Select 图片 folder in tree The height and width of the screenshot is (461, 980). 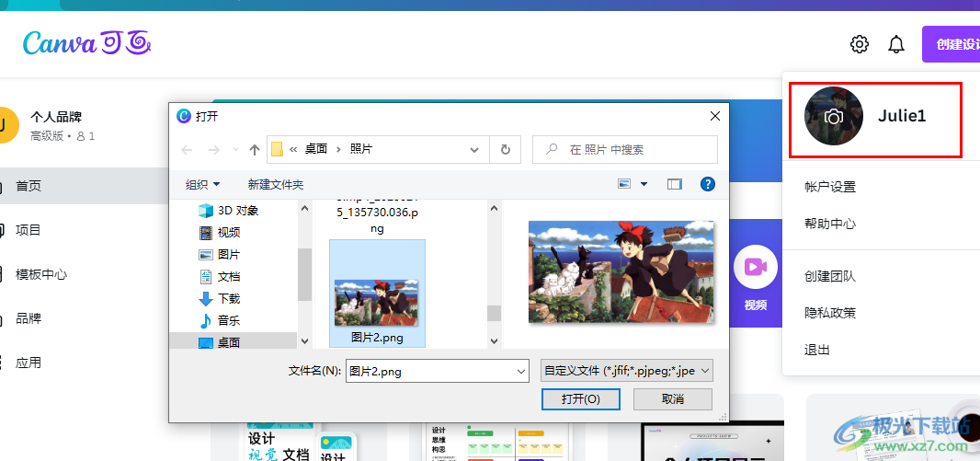click(x=229, y=255)
